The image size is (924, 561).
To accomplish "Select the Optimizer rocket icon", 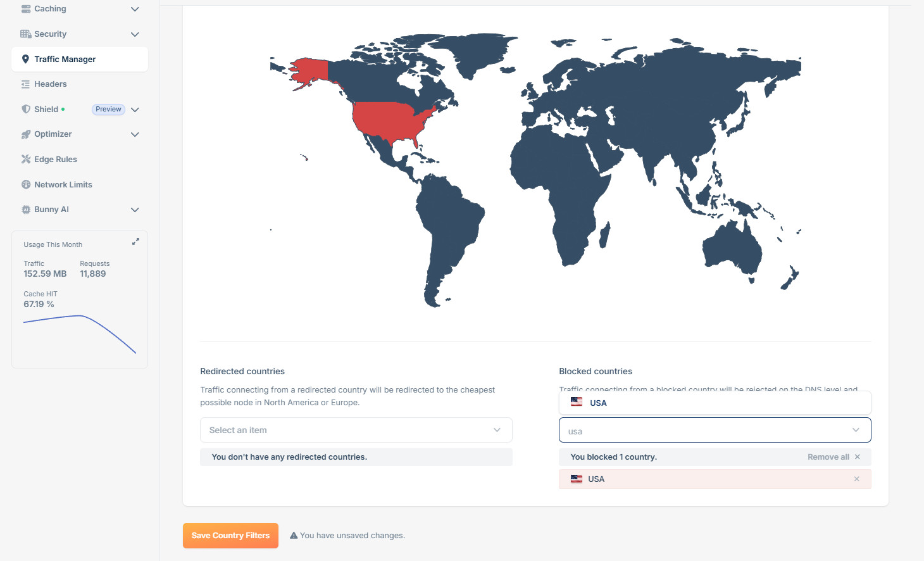I will click(25, 134).
